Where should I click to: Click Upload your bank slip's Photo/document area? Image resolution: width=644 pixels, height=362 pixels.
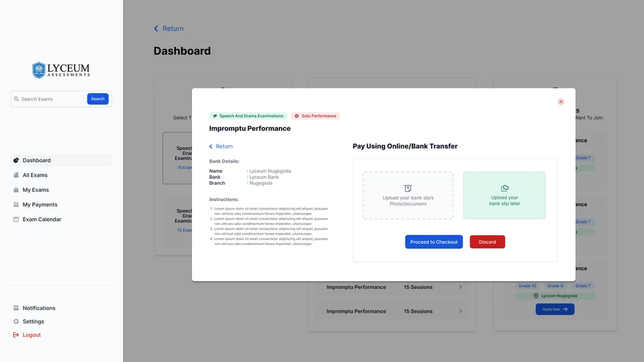tap(408, 195)
